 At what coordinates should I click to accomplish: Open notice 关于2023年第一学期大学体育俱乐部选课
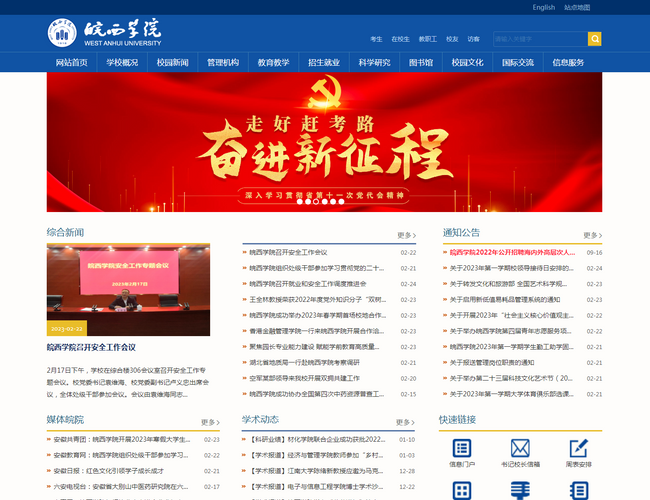[x=512, y=394]
